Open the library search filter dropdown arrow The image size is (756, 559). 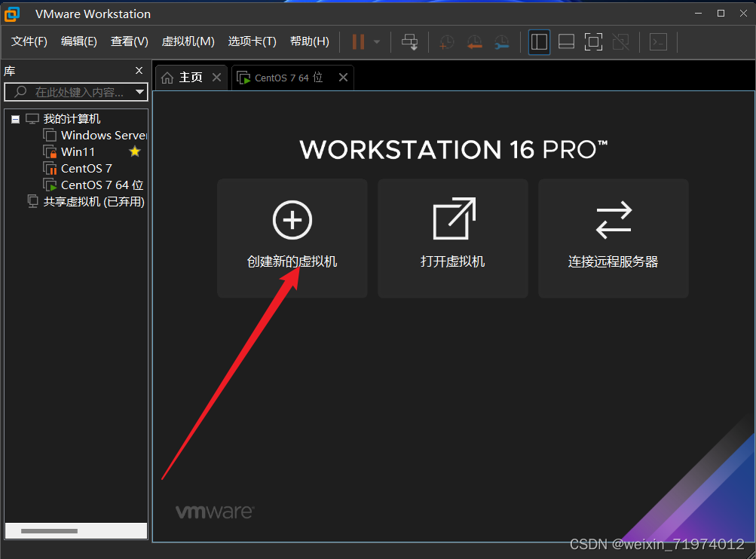tap(140, 92)
